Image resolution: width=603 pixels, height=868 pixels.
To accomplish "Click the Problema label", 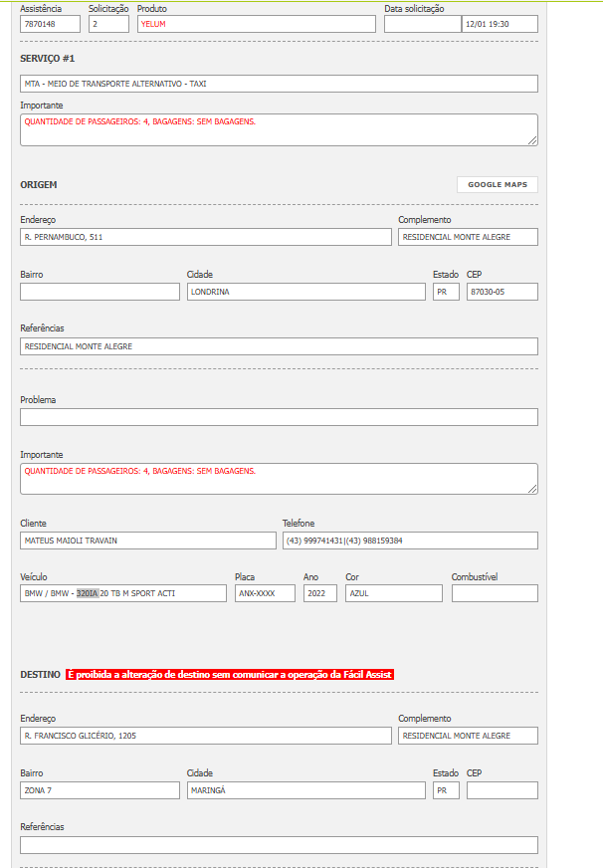I will coord(38,400).
